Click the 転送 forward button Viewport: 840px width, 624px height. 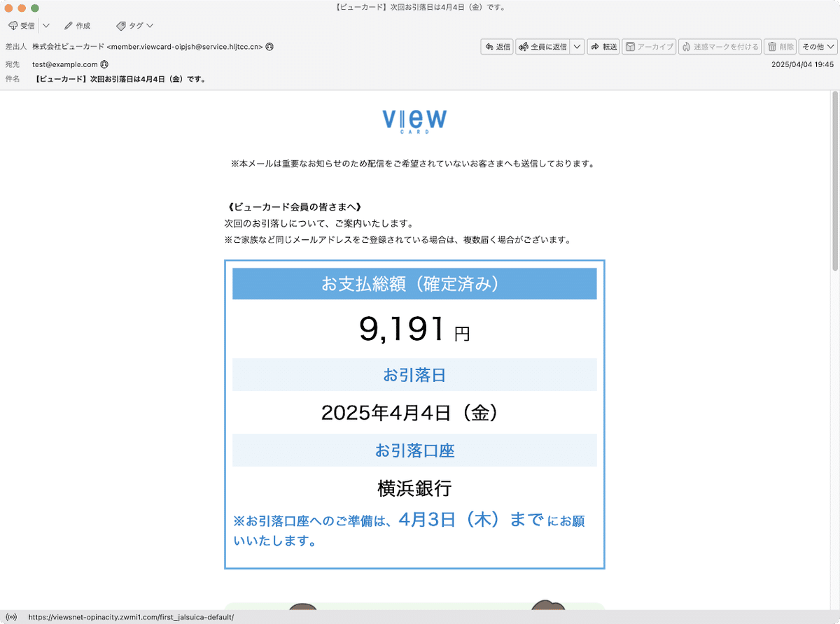tap(603, 47)
